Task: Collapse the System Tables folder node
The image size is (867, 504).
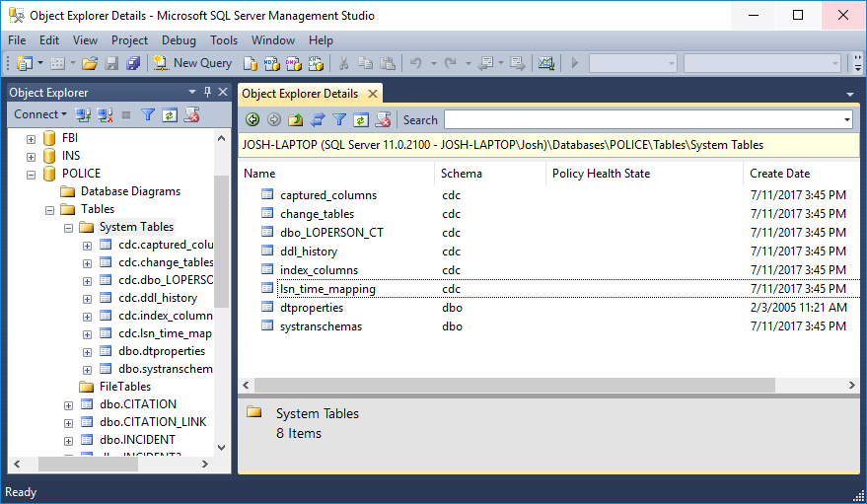Action: [x=69, y=228]
